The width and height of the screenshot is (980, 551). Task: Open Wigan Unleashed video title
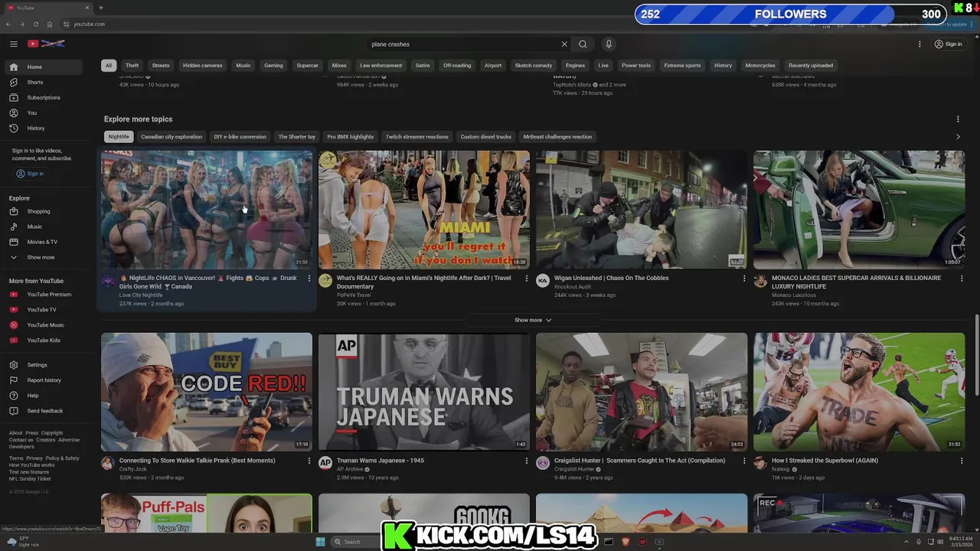(612, 279)
